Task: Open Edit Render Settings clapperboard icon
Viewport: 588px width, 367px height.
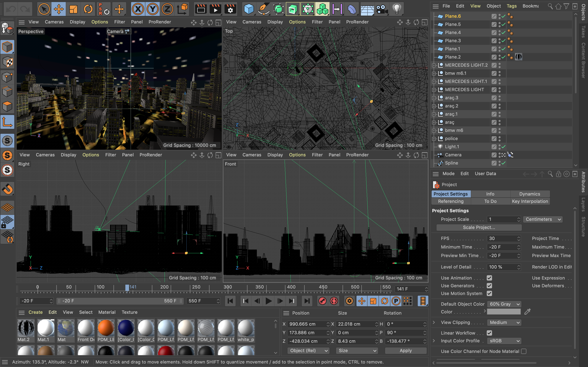Action: pos(230,9)
